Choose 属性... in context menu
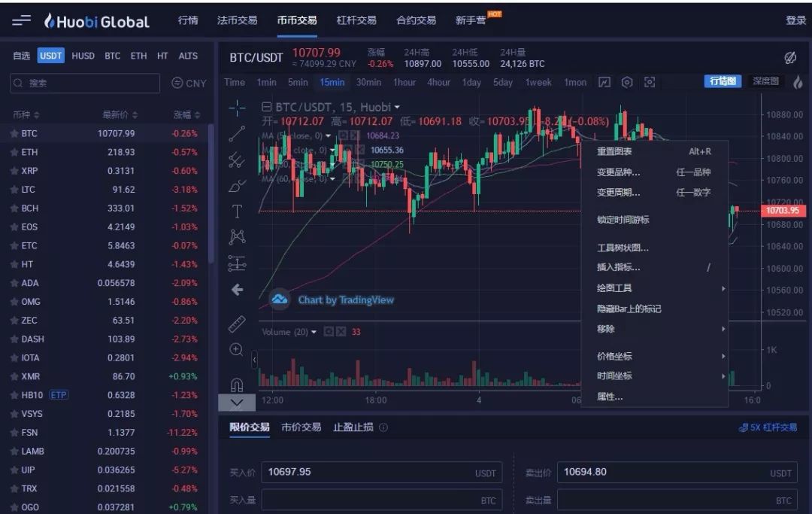 click(x=655, y=397)
